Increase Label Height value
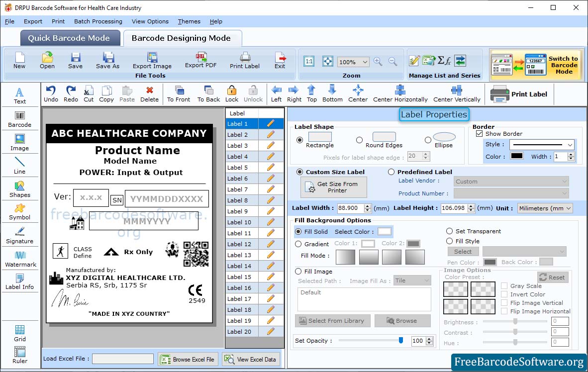The image size is (588, 372). tap(471, 206)
